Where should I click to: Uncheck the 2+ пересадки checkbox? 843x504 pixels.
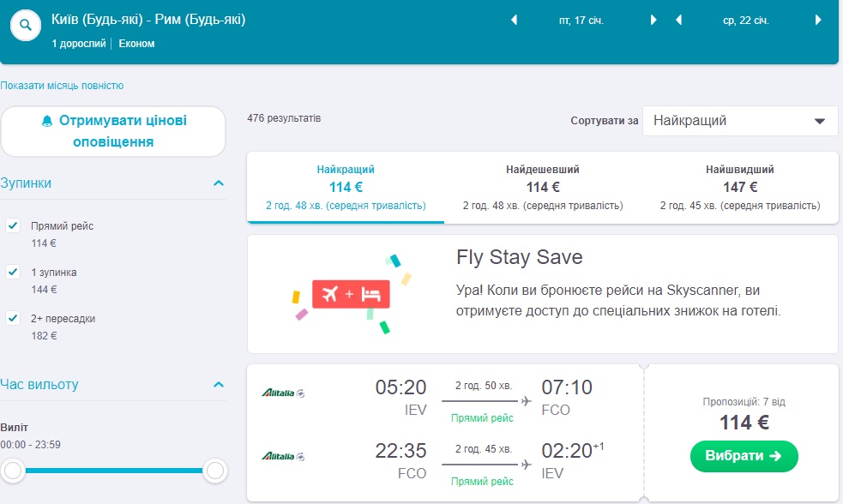point(13,318)
